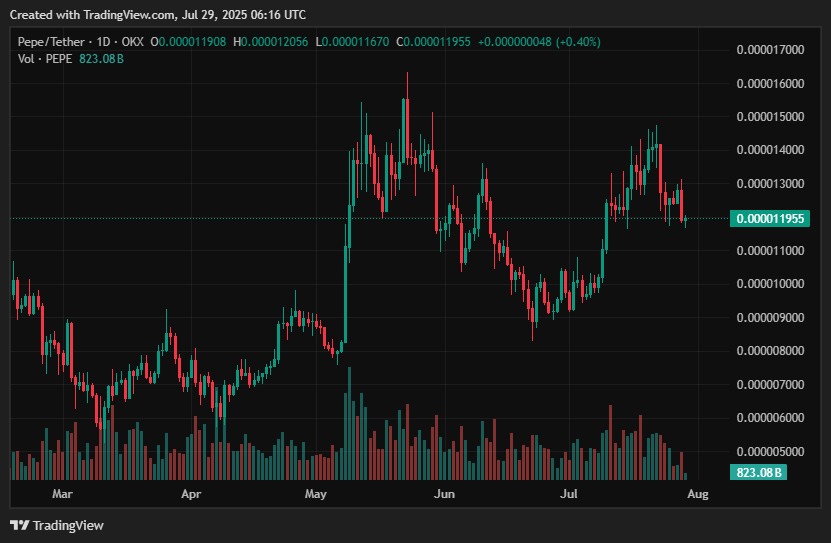Viewport: 831px width, 543px height.
Task: Click the 0.000016000 price axis label
Action: (770, 84)
